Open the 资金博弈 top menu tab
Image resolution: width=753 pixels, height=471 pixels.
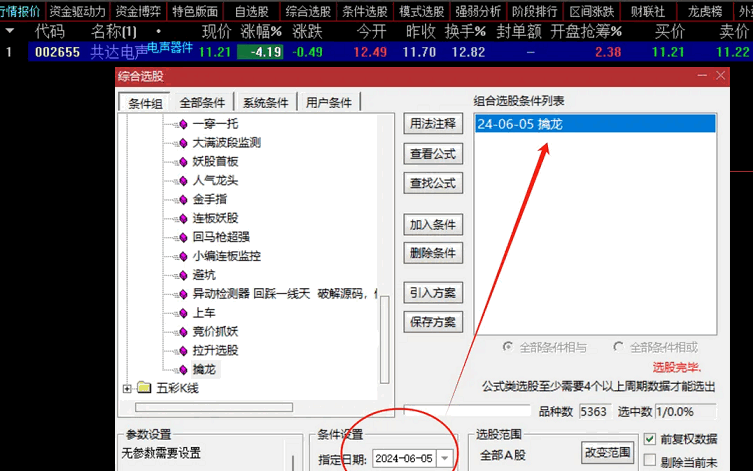click(x=138, y=11)
